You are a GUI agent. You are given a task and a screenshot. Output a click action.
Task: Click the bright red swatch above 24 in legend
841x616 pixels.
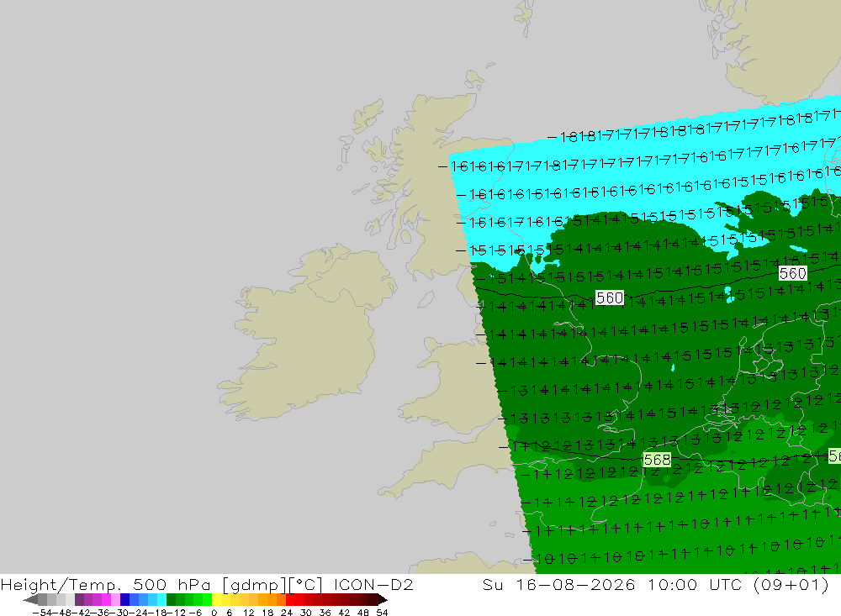(x=290, y=599)
